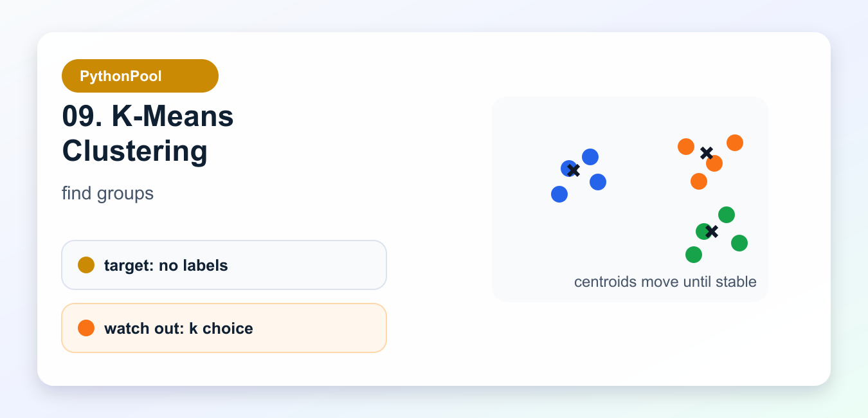Select the lowest orange data point
Image resolution: width=868 pixels, height=418 pixels.
[699, 181]
